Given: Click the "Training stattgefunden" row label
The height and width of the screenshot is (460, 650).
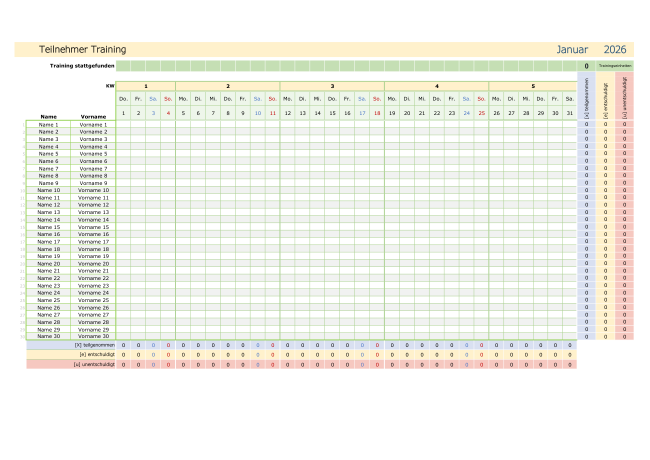Looking at the screenshot, I should click(x=82, y=65).
